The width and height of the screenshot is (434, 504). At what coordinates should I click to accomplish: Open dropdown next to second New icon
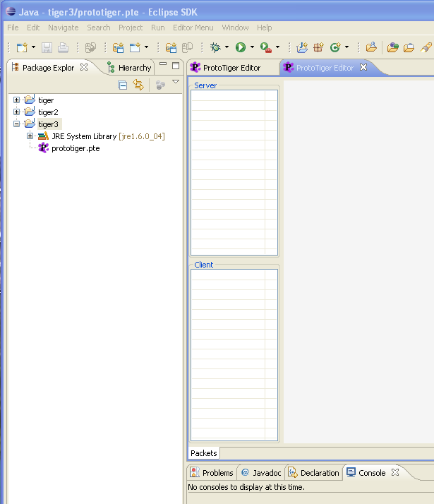[147, 47]
